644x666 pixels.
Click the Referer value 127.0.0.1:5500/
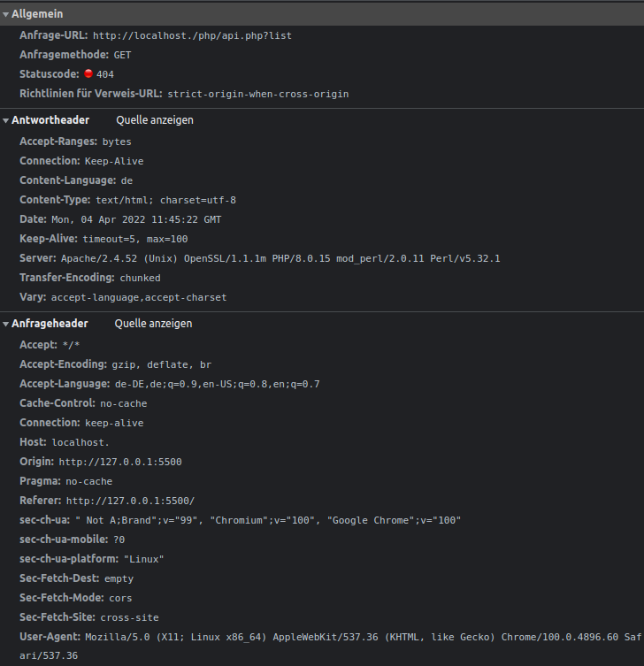click(130, 501)
